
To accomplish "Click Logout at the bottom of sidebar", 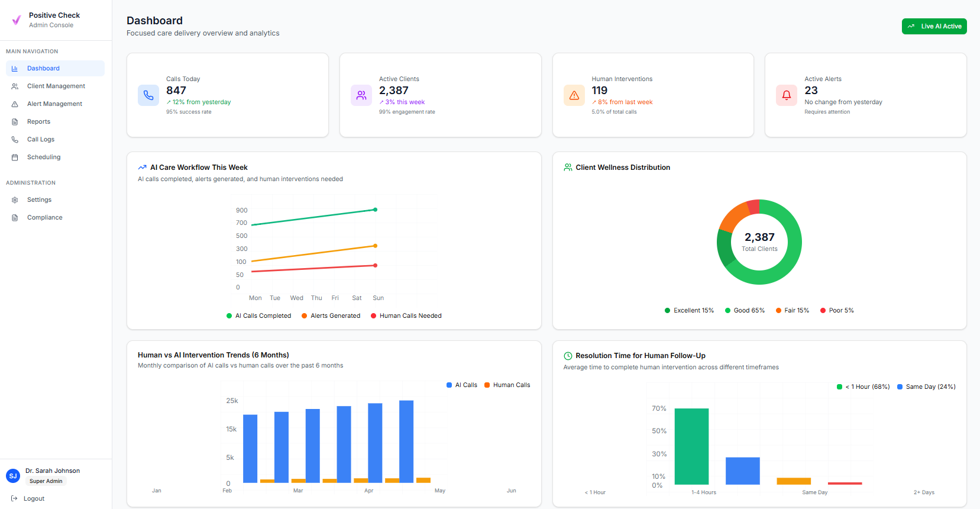I will coord(34,499).
